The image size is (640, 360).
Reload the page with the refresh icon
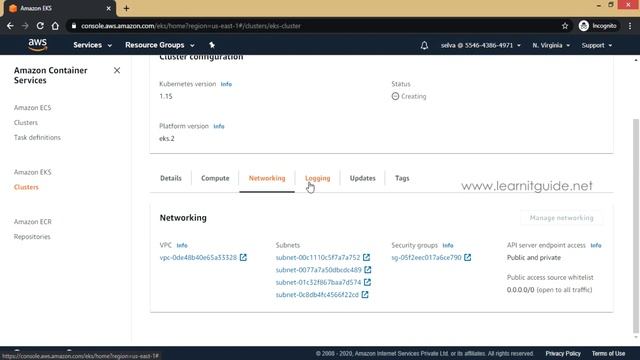pyautogui.click(x=40, y=26)
